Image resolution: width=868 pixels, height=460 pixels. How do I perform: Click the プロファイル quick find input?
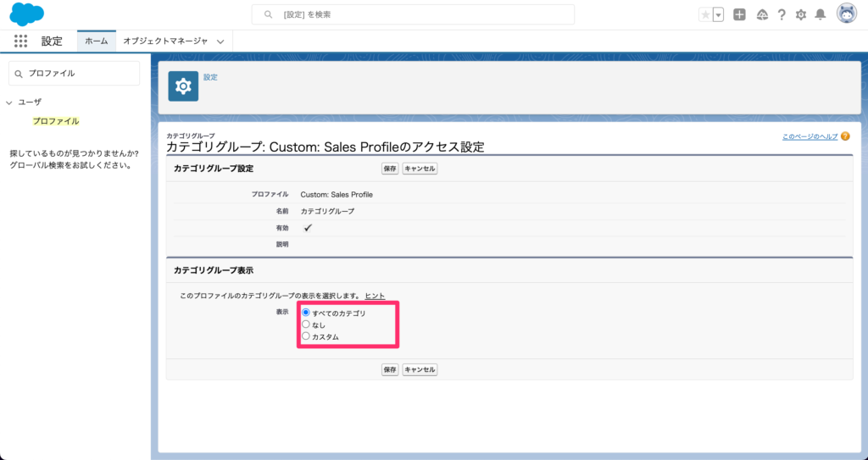pos(75,73)
